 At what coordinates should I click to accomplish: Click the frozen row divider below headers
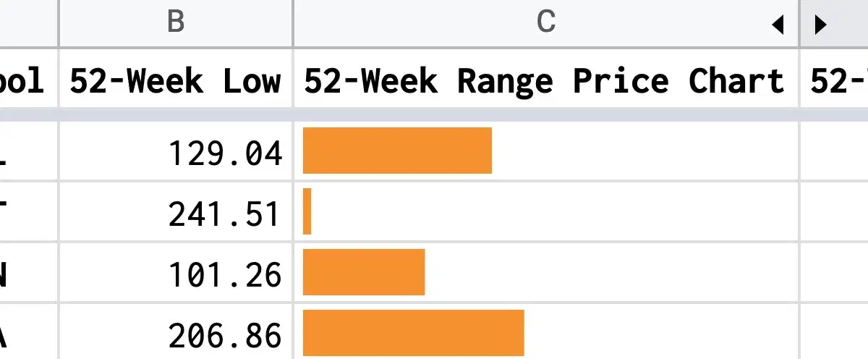coord(434,115)
